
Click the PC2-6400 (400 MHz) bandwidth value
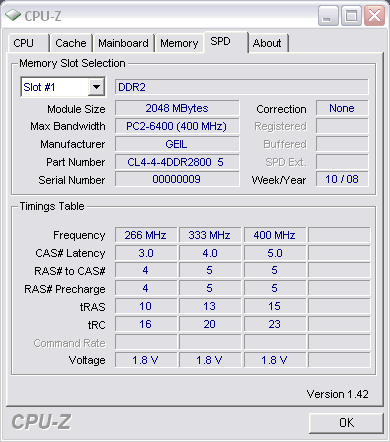[177, 126]
